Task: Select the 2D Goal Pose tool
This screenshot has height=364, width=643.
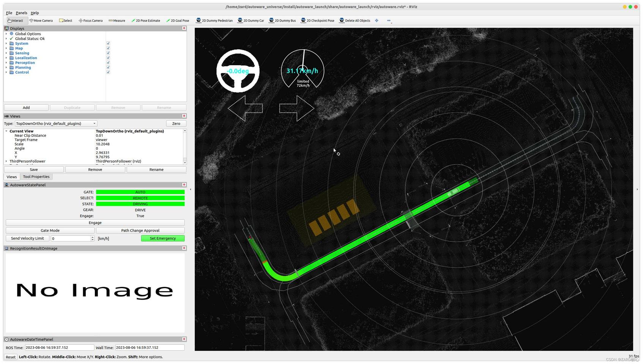Action: pyautogui.click(x=178, y=20)
